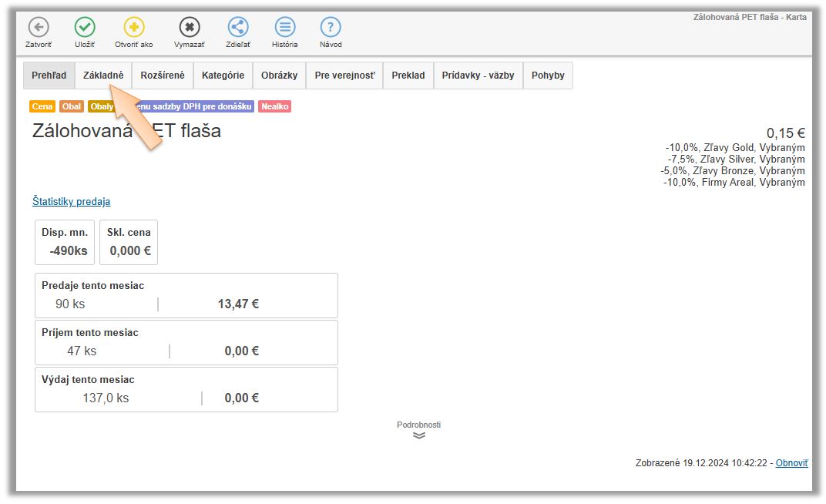Delete item using Vymazať icon
The width and height of the screenshot is (826, 504).
190,28
